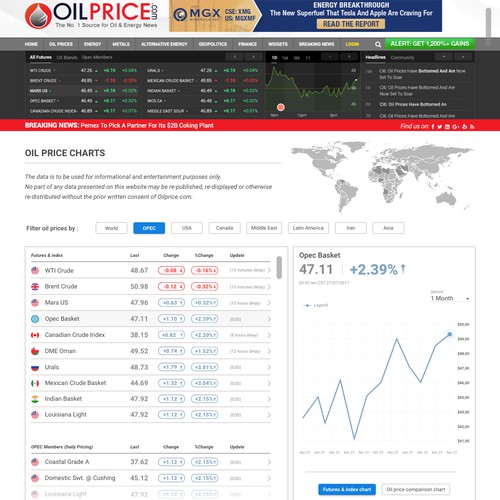Screen dimensions: 500x500
Task: Click the Indian flag beside Indian Basket
Action: point(35,399)
